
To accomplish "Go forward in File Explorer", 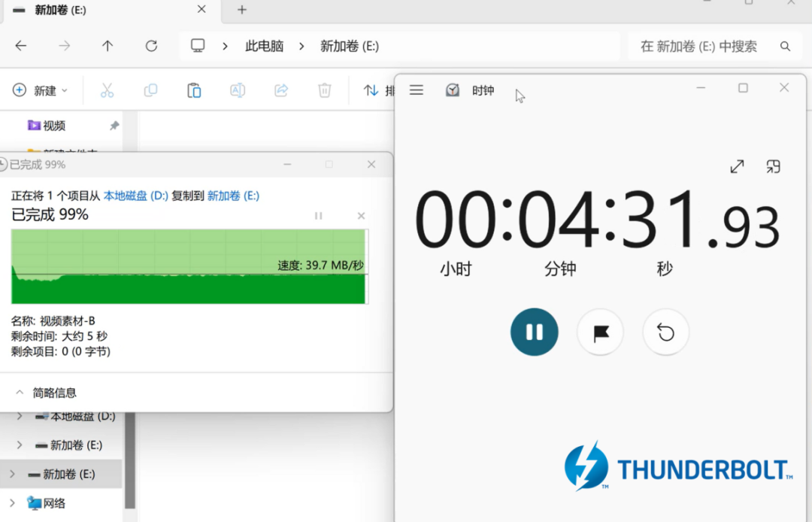I will pos(64,46).
